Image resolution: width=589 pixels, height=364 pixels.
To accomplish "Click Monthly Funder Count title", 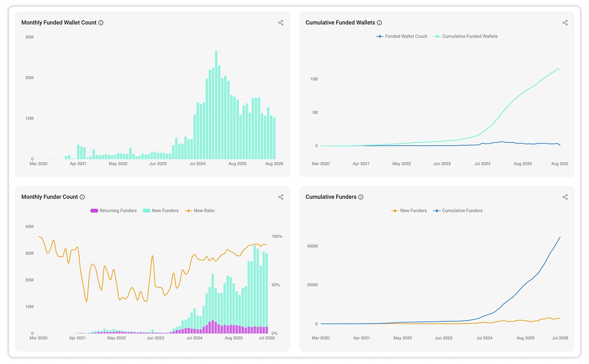I will point(50,197).
